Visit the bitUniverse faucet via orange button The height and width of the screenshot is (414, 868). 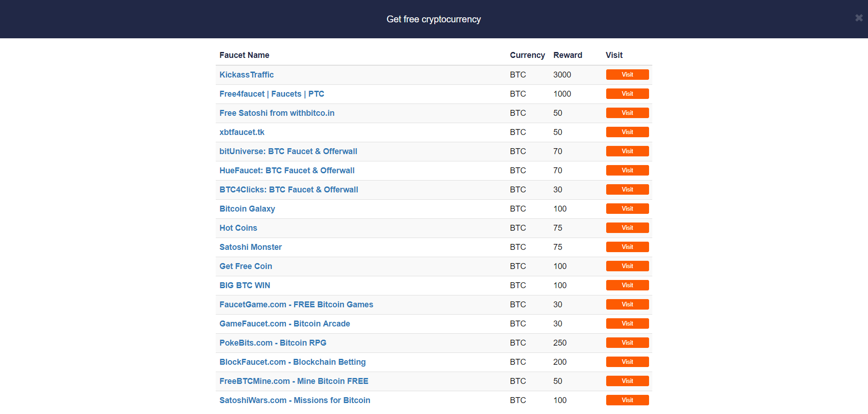[x=627, y=151]
